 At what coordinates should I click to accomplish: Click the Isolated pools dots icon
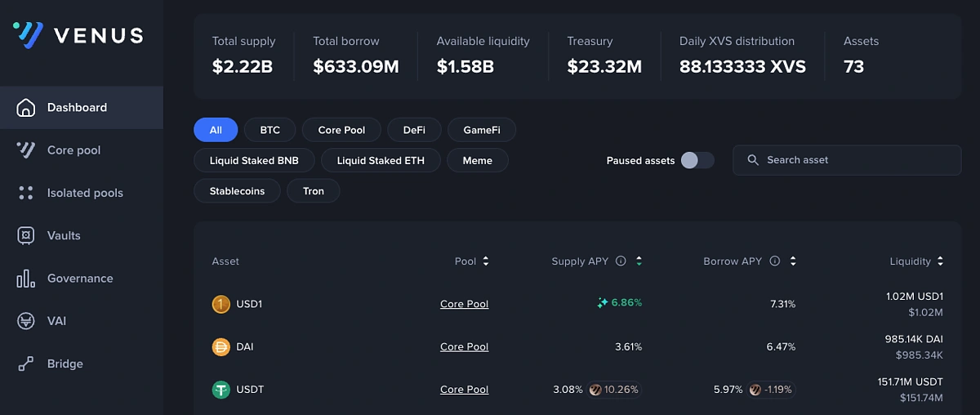coord(26,193)
